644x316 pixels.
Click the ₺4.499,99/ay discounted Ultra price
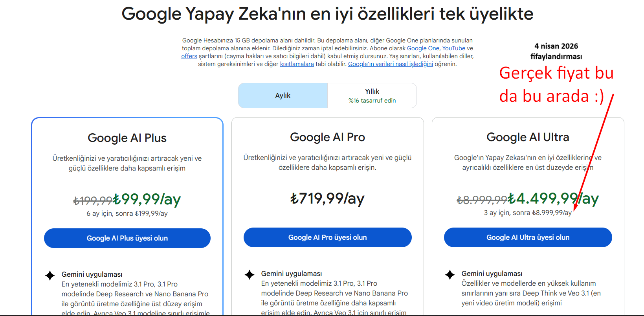pyautogui.click(x=553, y=198)
